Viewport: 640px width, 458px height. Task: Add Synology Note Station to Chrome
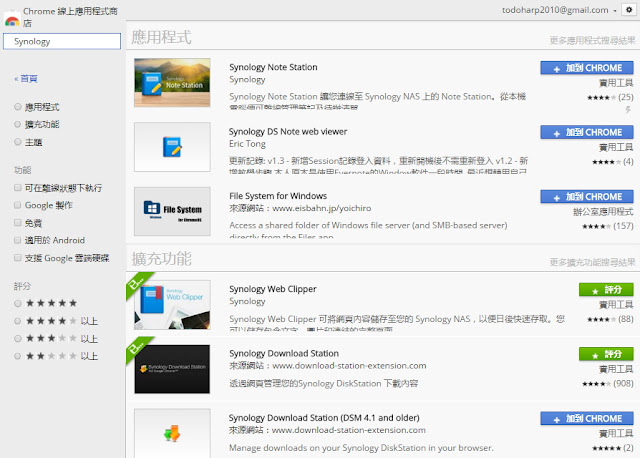[587, 68]
